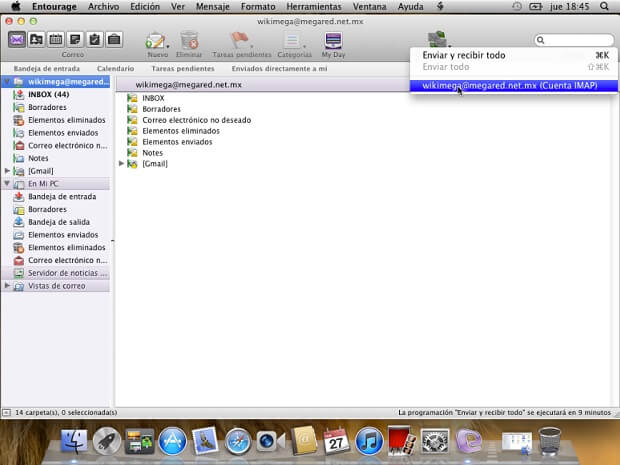Open Trash in the Dock
620x465 pixels.
click(x=550, y=441)
